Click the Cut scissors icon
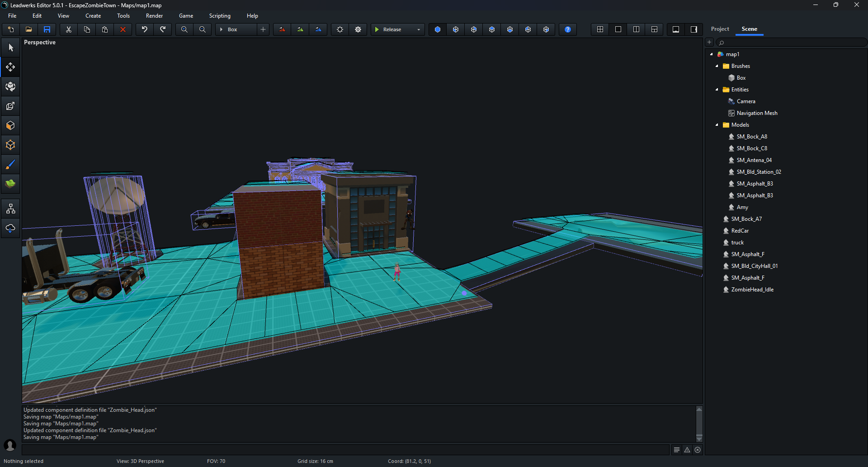868x467 pixels. [x=69, y=29]
